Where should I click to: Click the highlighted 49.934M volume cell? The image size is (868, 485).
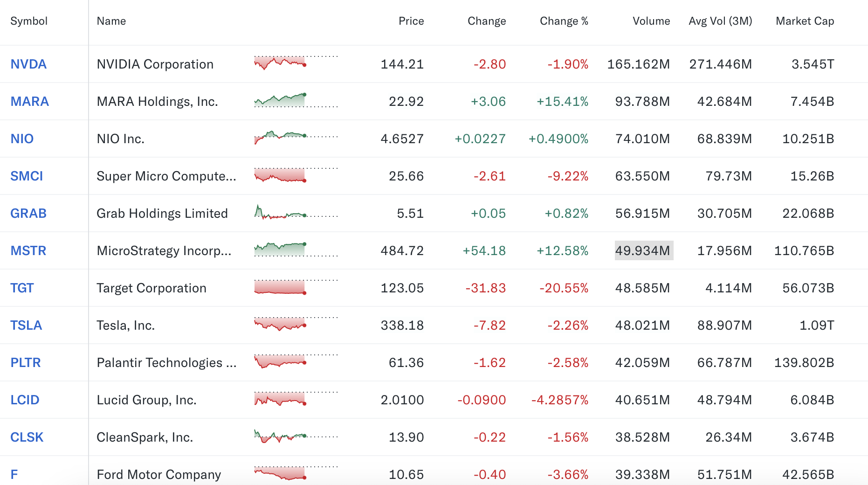[x=643, y=251]
